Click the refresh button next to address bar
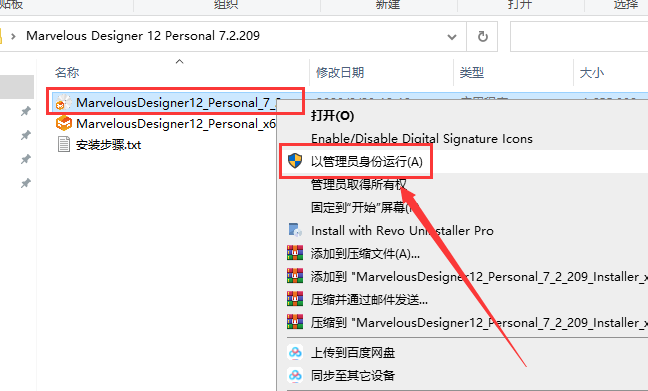The height and width of the screenshot is (391, 648). (482, 37)
